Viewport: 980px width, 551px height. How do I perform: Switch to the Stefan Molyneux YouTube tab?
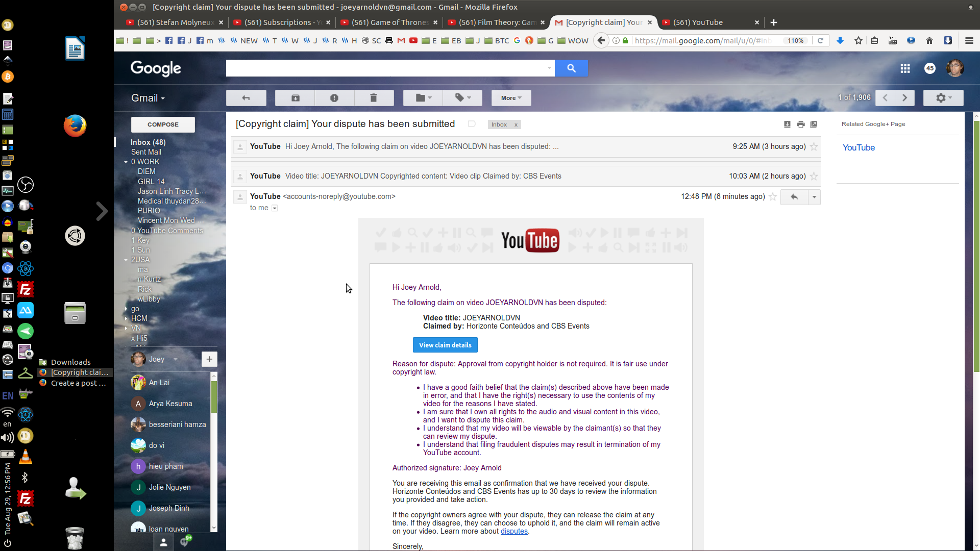click(x=175, y=22)
